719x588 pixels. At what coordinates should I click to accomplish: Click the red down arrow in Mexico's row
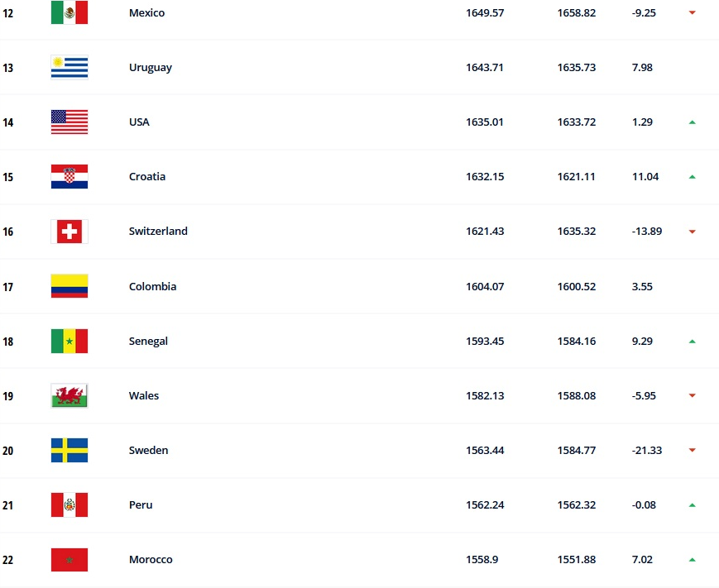pyautogui.click(x=692, y=12)
